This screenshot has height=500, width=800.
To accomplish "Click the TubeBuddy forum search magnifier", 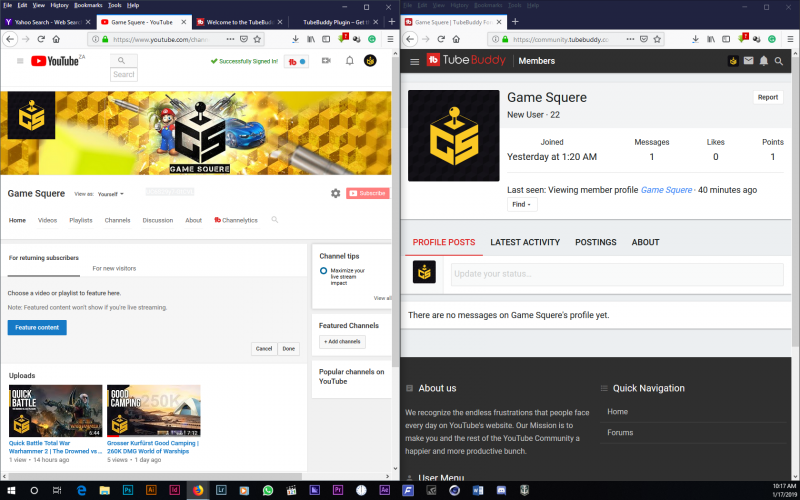I will (x=780, y=61).
